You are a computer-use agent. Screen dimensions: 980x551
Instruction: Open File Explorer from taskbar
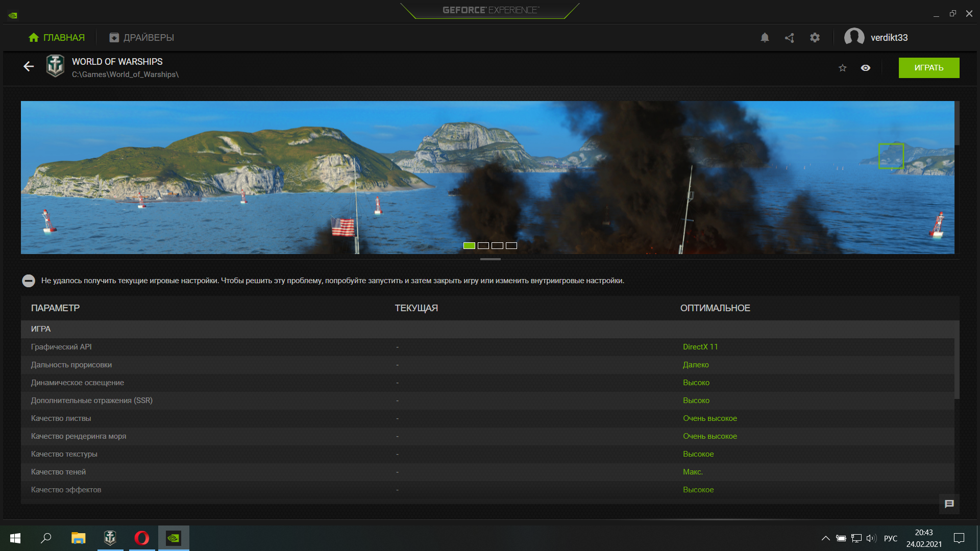tap(78, 538)
